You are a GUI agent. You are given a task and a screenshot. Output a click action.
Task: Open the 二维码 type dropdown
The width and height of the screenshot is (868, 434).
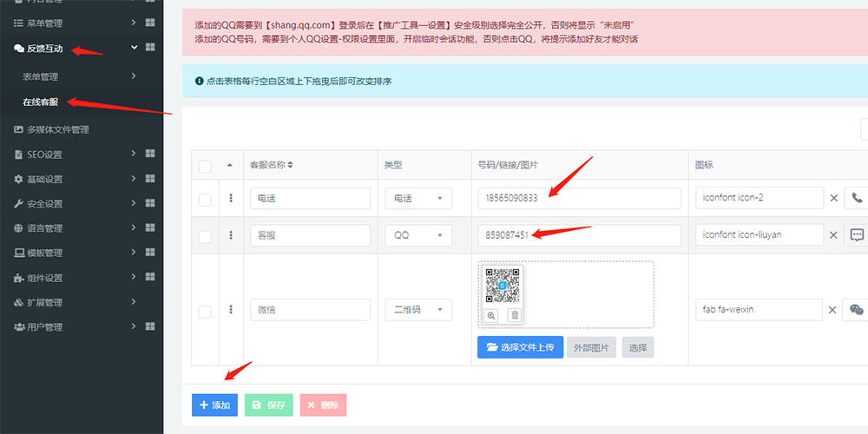(x=418, y=310)
